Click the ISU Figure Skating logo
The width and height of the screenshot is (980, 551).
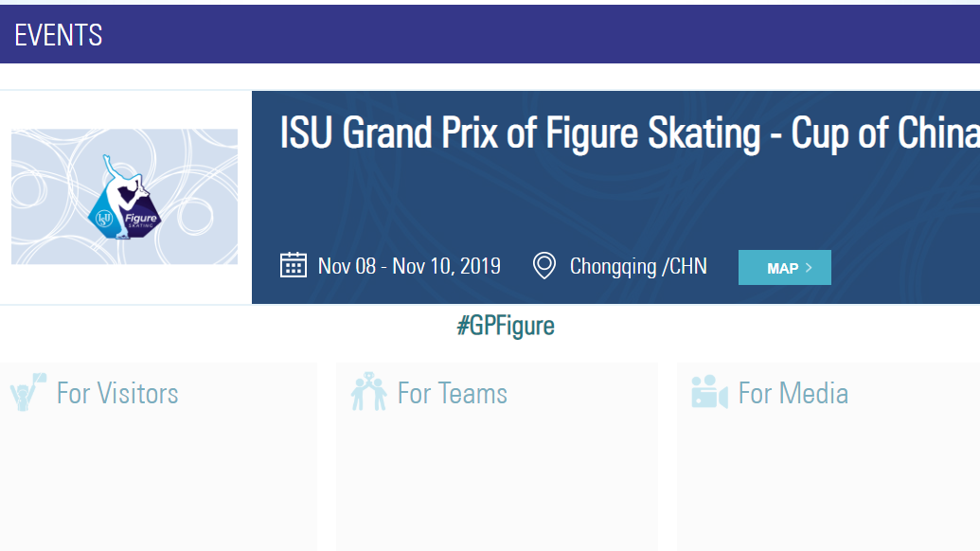point(124,198)
